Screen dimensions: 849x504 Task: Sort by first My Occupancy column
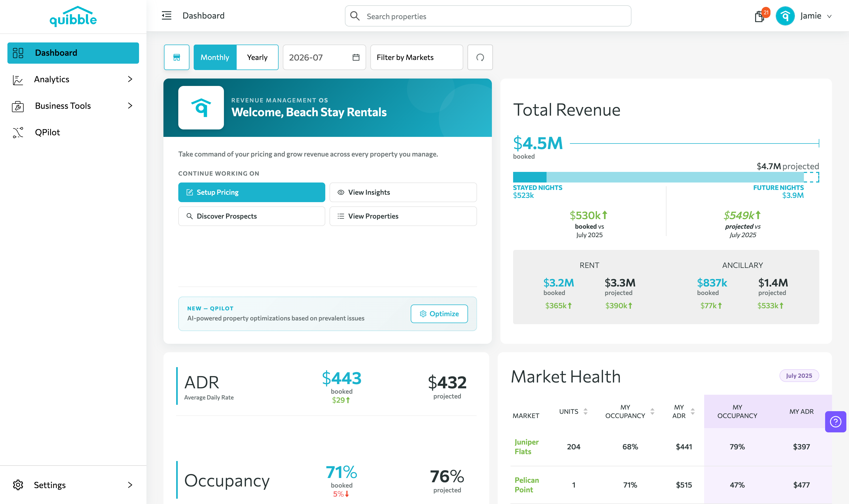652,411
